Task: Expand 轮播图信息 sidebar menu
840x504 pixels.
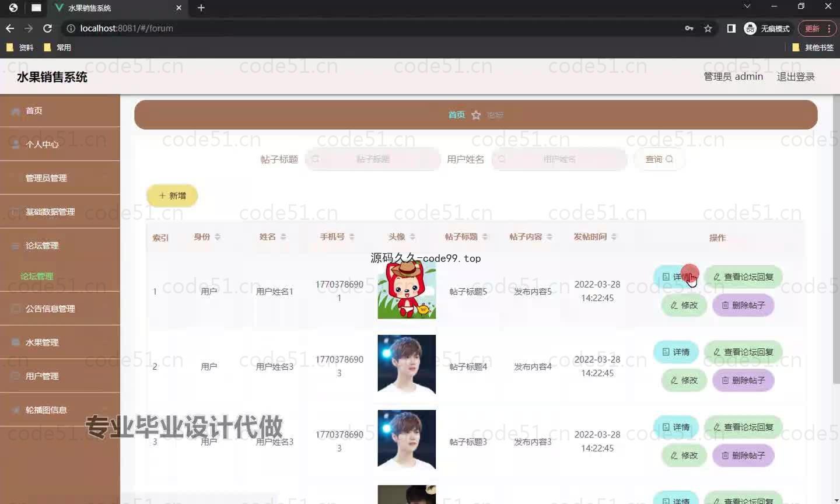Action: point(60,410)
